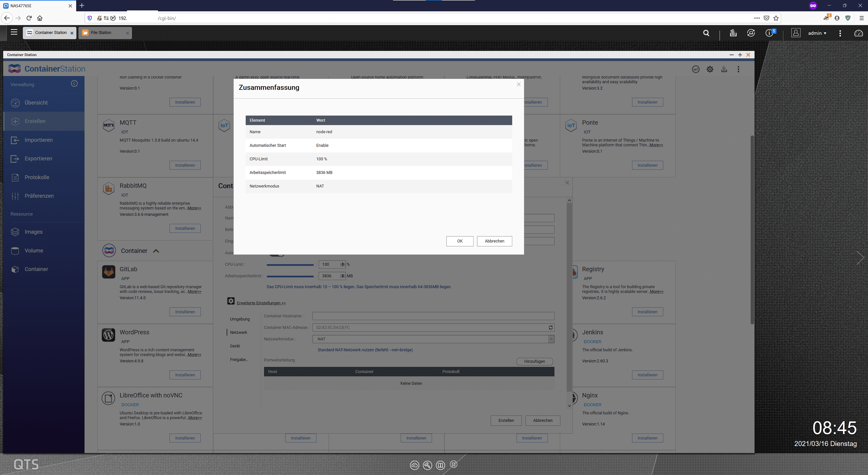
Task: Open More link for Ponte description
Action: (x=656, y=145)
